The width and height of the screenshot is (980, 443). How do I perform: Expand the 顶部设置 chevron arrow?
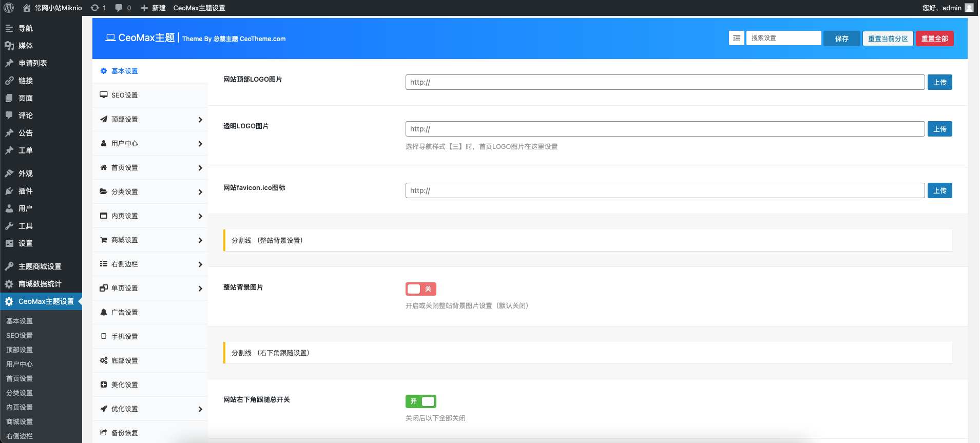pos(200,120)
